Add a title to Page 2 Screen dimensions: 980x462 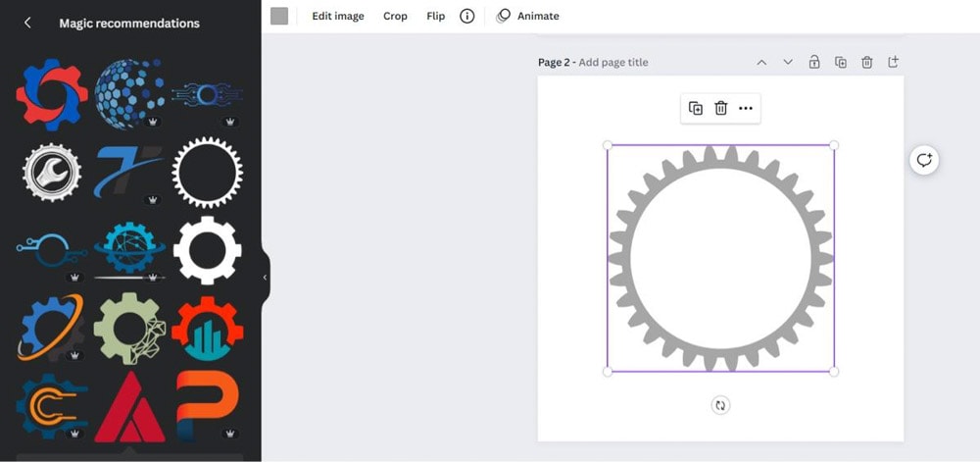pyautogui.click(x=613, y=63)
